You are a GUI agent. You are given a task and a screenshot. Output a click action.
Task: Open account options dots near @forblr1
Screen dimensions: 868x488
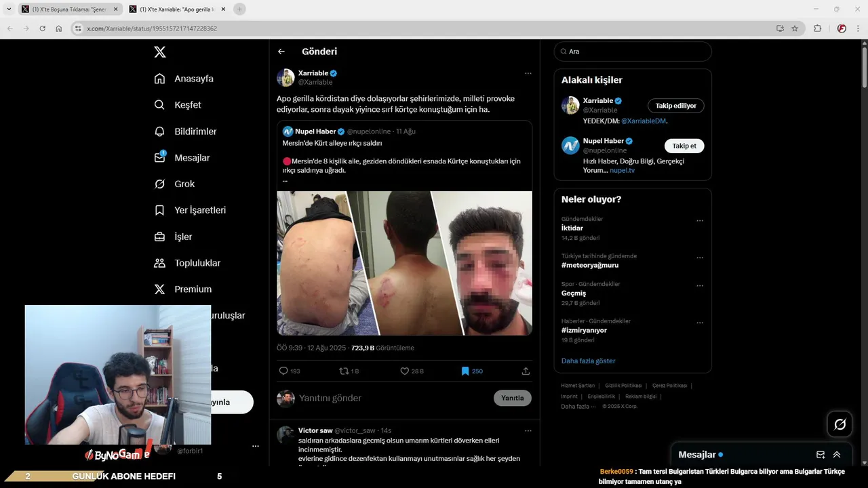(256, 446)
